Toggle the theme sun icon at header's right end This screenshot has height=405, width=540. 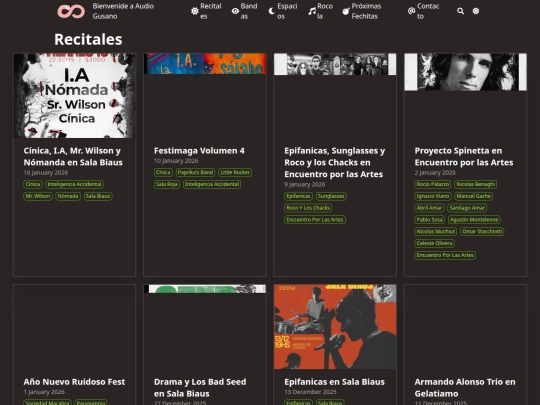point(476,11)
